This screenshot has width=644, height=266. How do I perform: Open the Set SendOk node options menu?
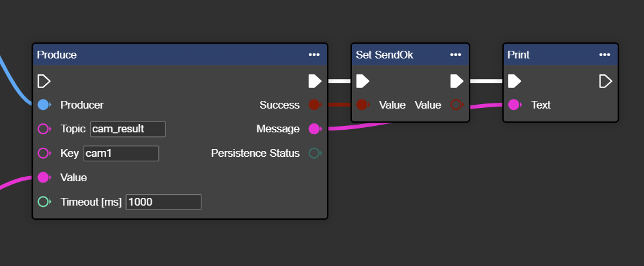pyautogui.click(x=455, y=55)
